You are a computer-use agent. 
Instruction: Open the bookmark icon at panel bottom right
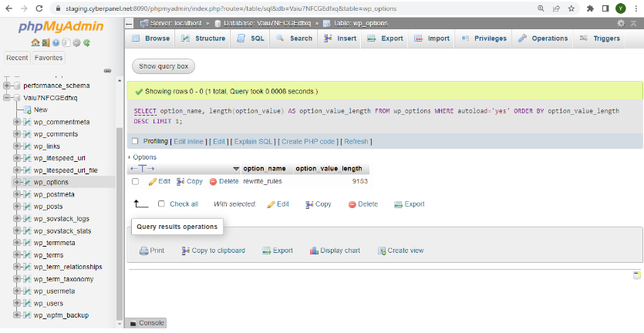coord(637,275)
